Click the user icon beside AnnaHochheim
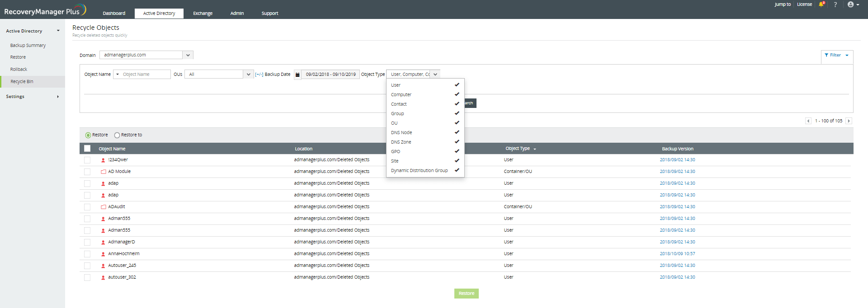This screenshot has width=868, height=308. pyautogui.click(x=103, y=254)
